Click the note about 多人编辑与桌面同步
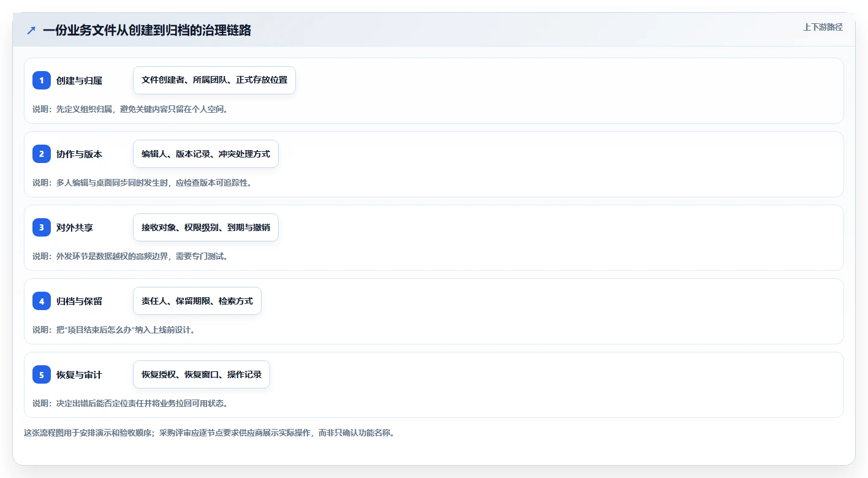868x478 pixels. (142, 183)
